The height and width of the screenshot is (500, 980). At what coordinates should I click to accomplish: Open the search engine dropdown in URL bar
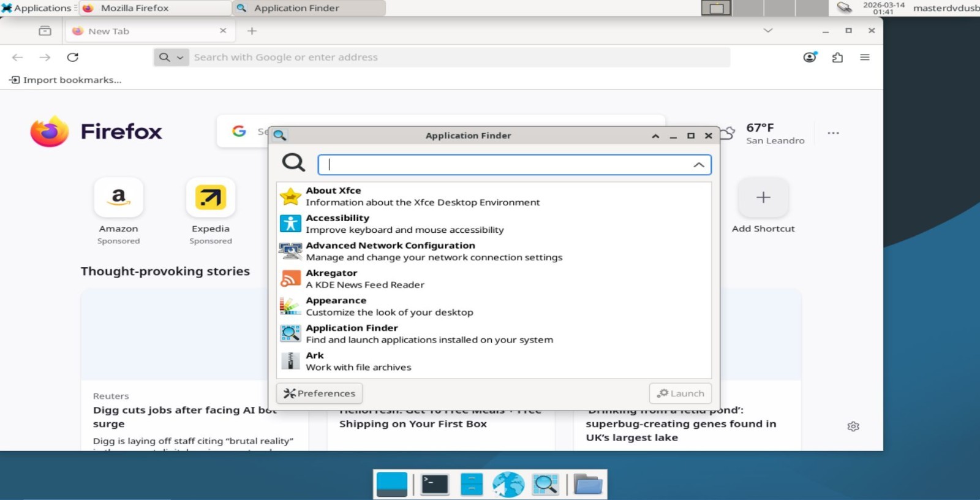171,57
